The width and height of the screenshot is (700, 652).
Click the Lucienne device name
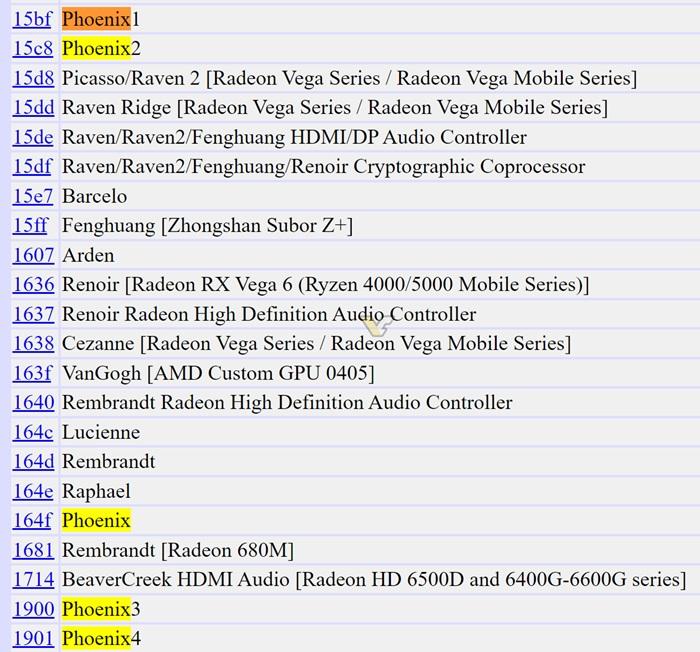click(101, 432)
